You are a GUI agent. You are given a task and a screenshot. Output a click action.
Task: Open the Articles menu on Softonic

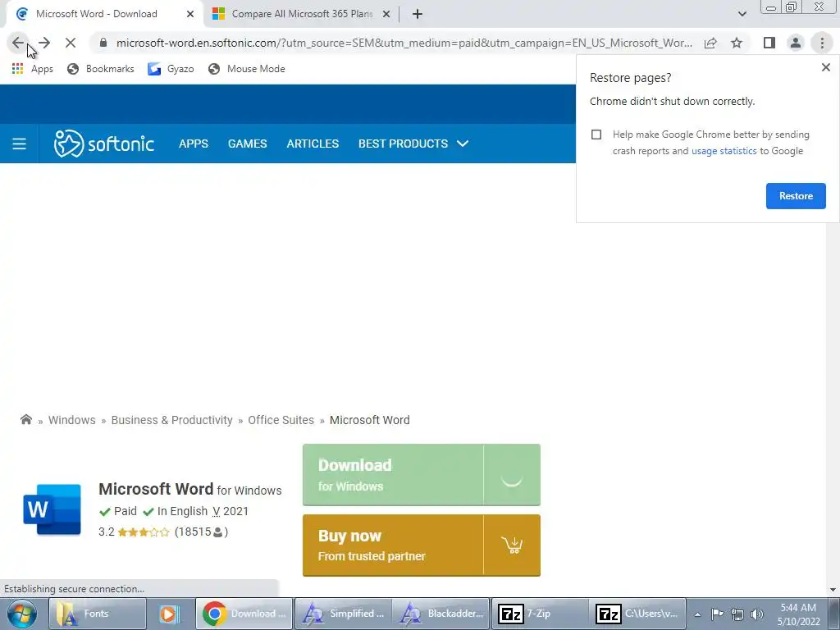(x=313, y=144)
